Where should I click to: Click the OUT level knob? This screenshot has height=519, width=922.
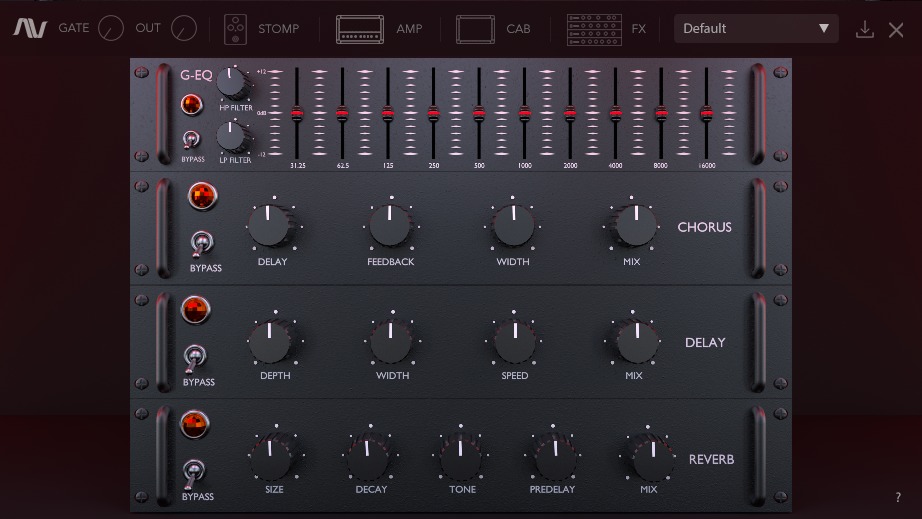click(x=184, y=28)
